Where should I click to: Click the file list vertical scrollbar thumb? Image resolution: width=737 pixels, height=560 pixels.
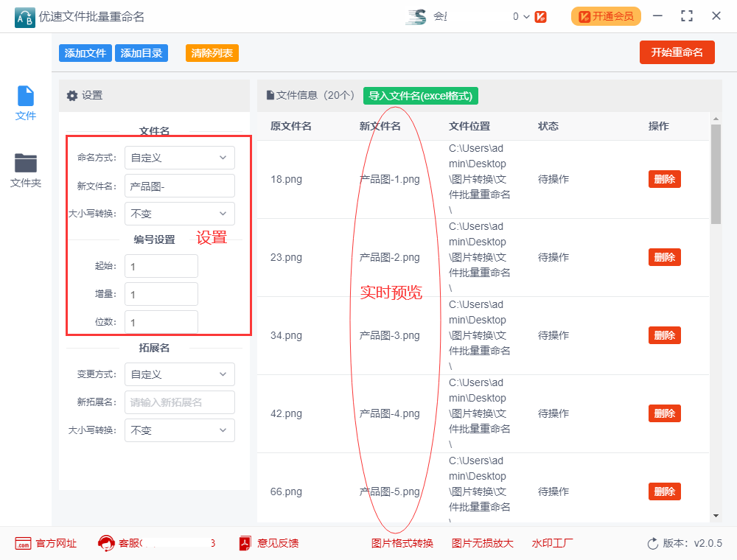(716, 175)
